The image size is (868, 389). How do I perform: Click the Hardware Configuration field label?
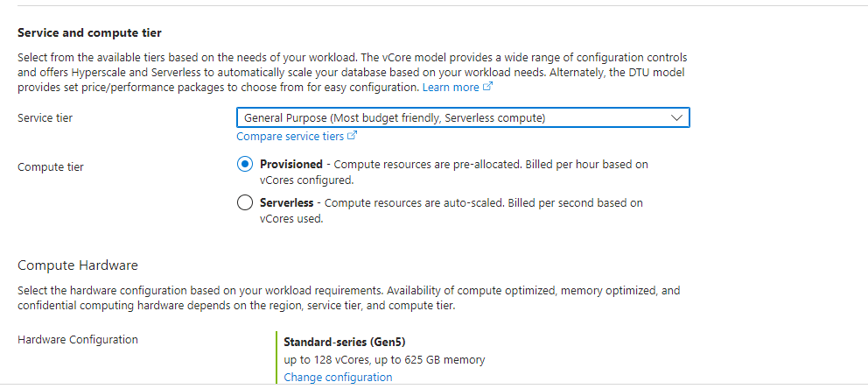[78, 340]
